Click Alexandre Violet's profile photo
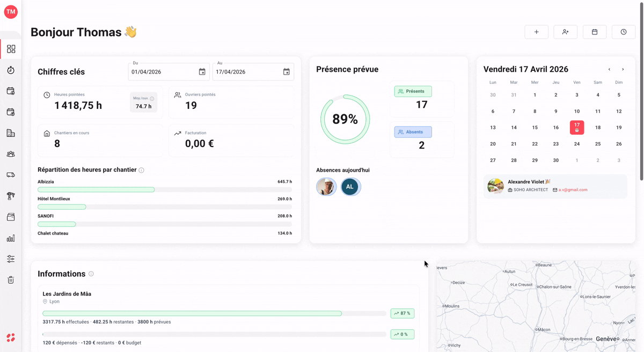This screenshot has width=644, height=352. coord(496,186)
